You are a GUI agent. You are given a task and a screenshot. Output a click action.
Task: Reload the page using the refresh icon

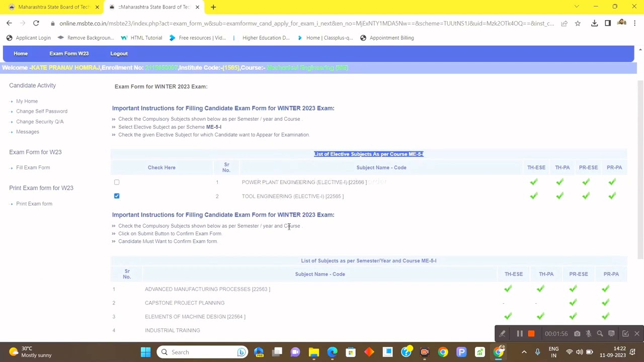(x=36, y=23)
